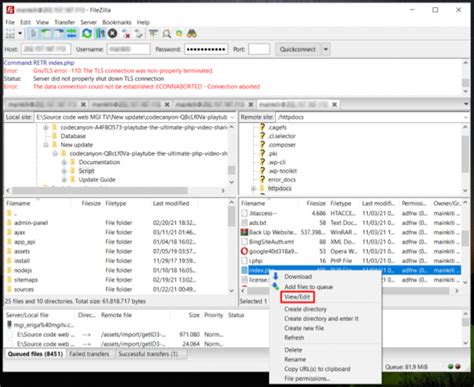Click the Username input field
Viewport: 474px width, 387px height.
point(128,49)
